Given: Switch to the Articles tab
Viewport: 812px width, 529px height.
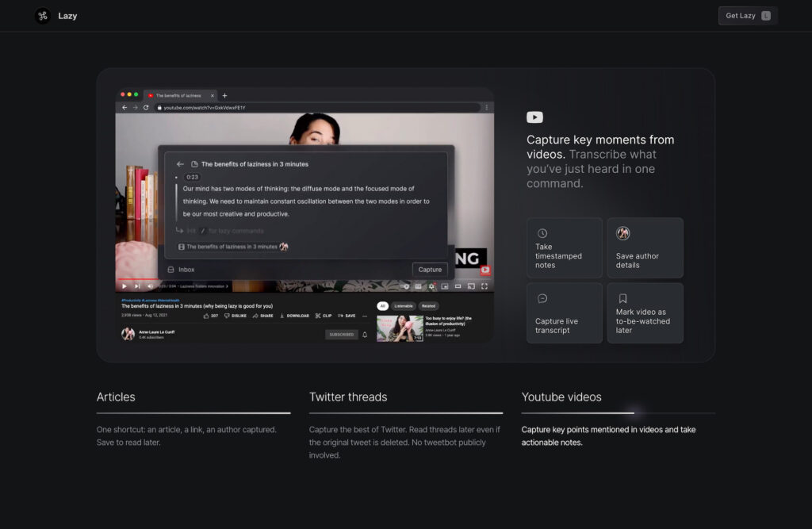Looking at the screenshot, I should click(x=116, y=397).
